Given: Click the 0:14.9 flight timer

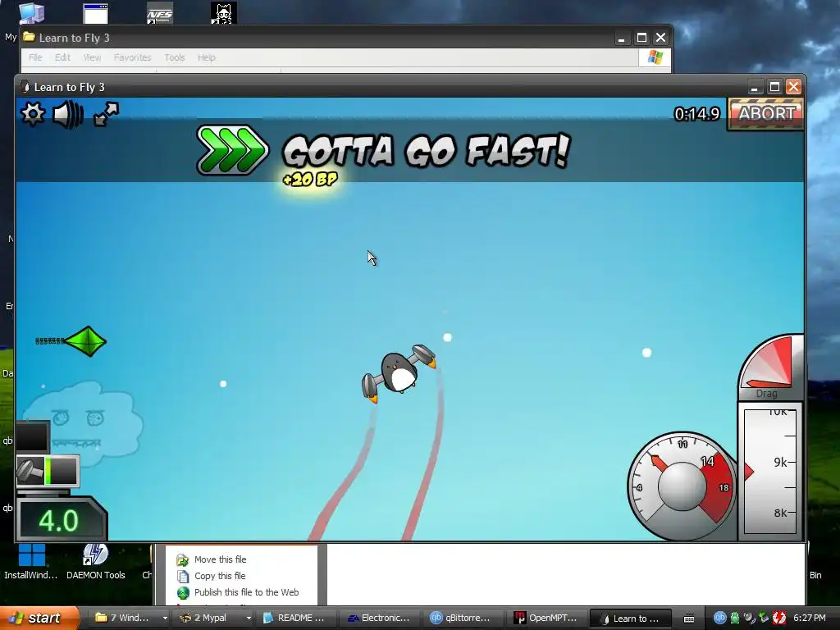Looking at the screenshot, I should 696,114.
